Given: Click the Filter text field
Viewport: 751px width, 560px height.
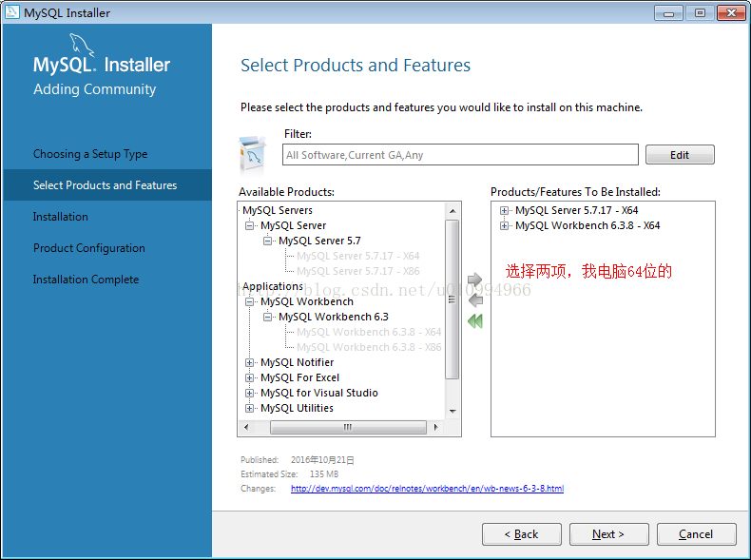Looking at the screenshot, I should click(x=460, y=155).
